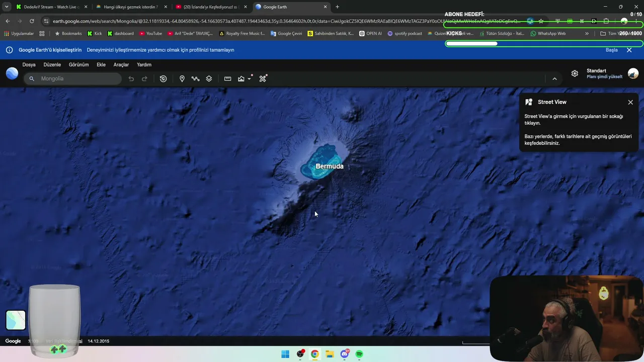Image resolution: width=644 pixels, height=362 pixels.
Task: Open the Düzenle menu
Action: coord(52,65)
